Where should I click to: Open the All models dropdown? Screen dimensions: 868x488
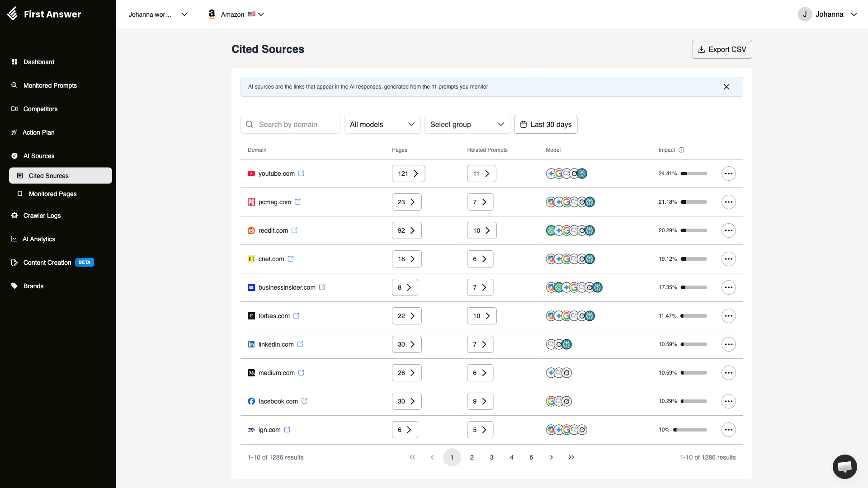(382, 124)
